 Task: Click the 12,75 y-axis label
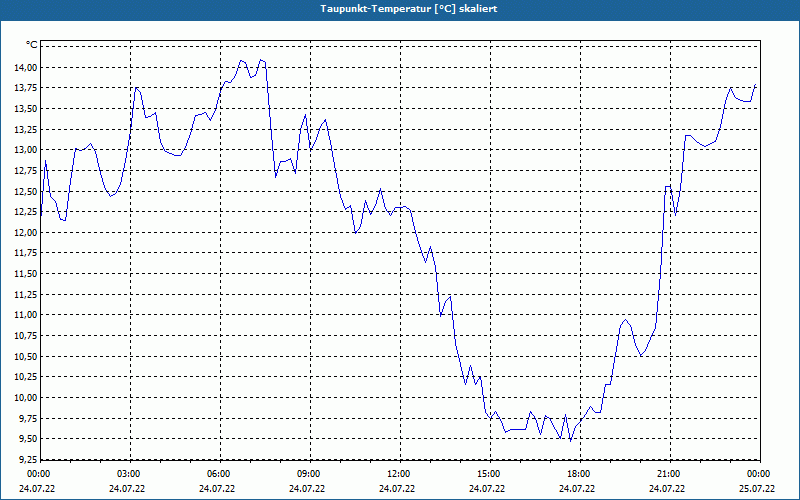[x=26, y=170]
